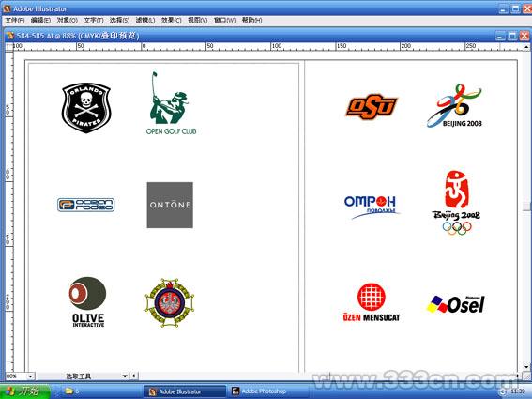532x399 pixels.
Task: Select the gray ONTONE square logo
Action: [x=170, y=205]
